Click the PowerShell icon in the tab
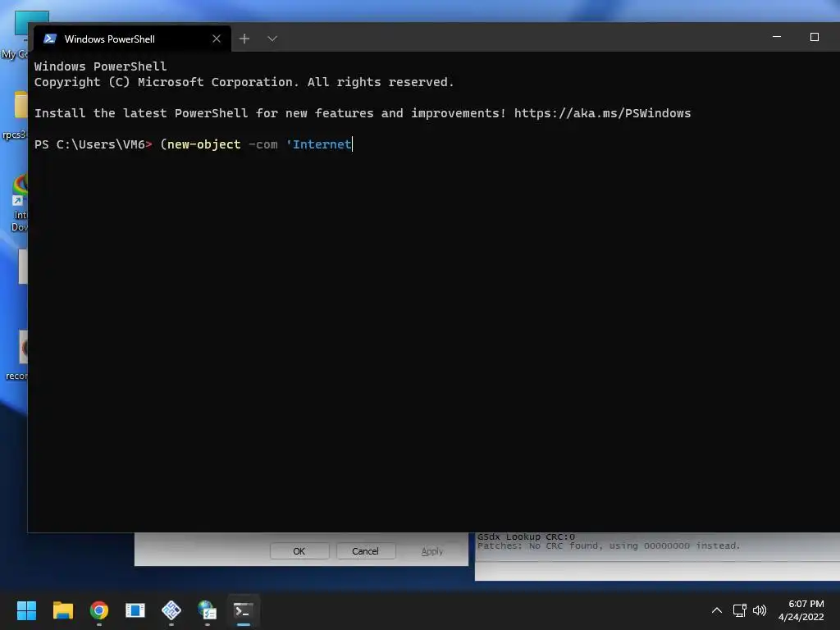Viewport: 840px width, 630px height. pyautogui.click(x=50, y=39)
